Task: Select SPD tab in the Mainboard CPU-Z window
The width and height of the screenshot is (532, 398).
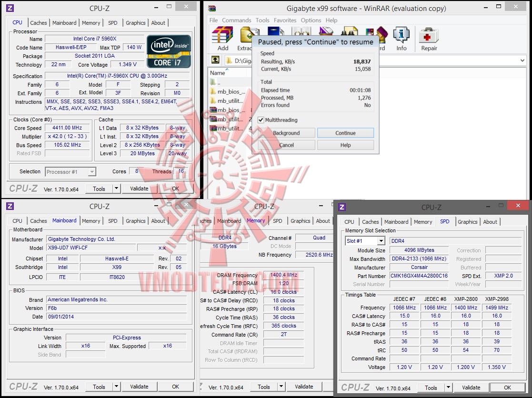Action: pos(113,221)
